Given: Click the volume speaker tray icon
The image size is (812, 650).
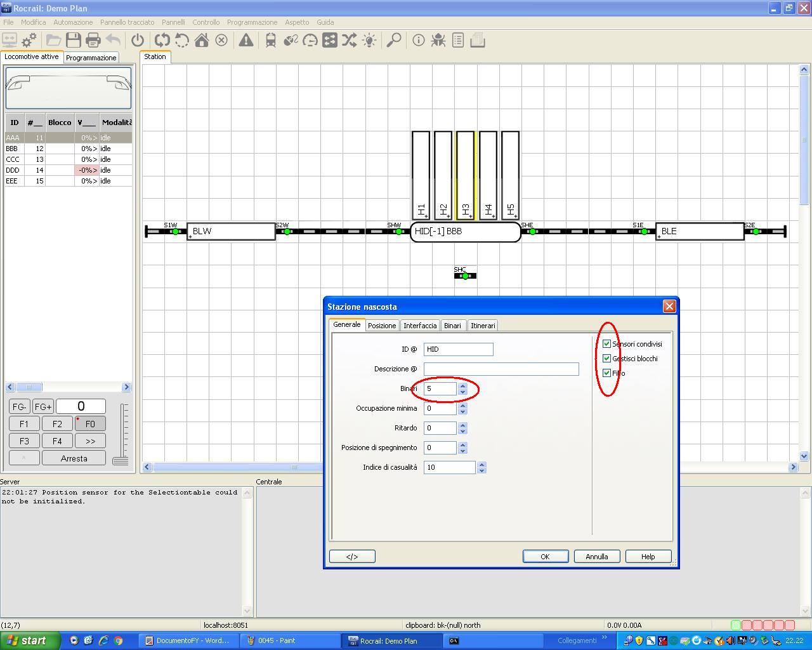Looking at the screenshot, I should click(730, 640).
